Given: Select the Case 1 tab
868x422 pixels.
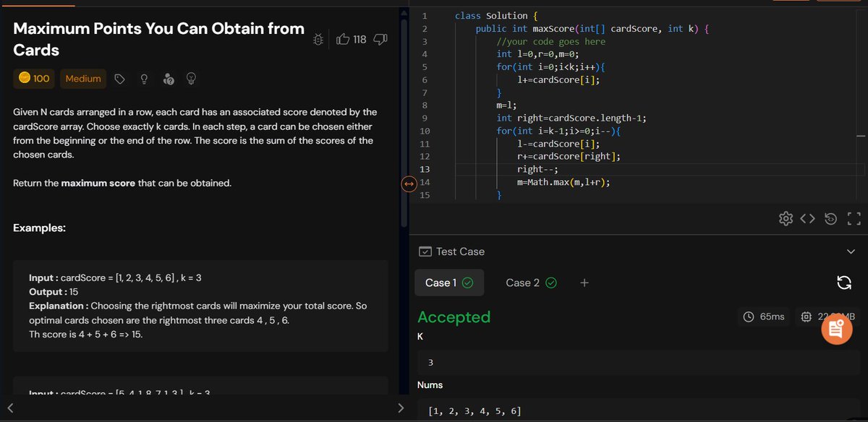Looking at the screenshot, I should coord(449,283).
